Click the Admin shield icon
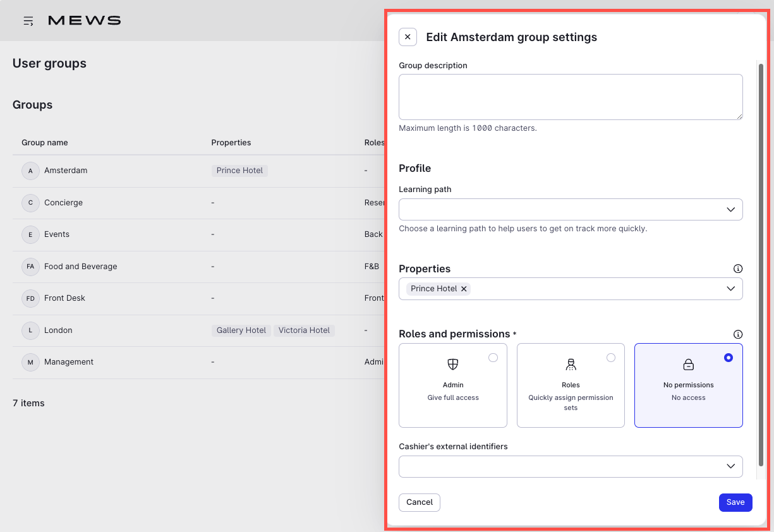This screenshot has height=532, width=774. pos(453,365)
